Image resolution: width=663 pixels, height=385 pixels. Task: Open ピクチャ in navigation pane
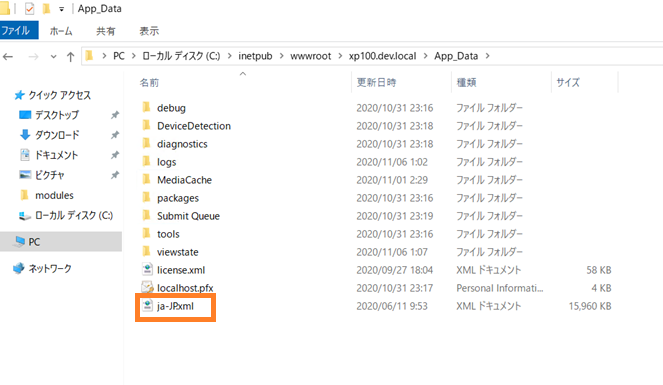coord(49,175)
